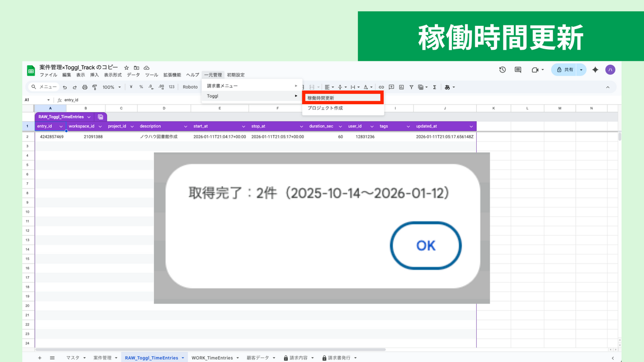644x362 pixels.
Task: Select cell containing ノウハウ図書館作成
Action: click(164, 137)
